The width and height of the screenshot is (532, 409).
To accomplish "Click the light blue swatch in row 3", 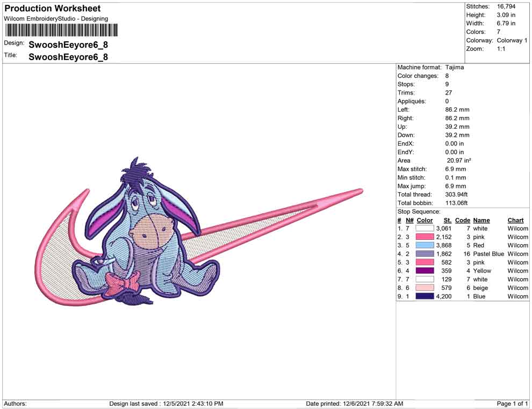I will (x=425, y=245).
